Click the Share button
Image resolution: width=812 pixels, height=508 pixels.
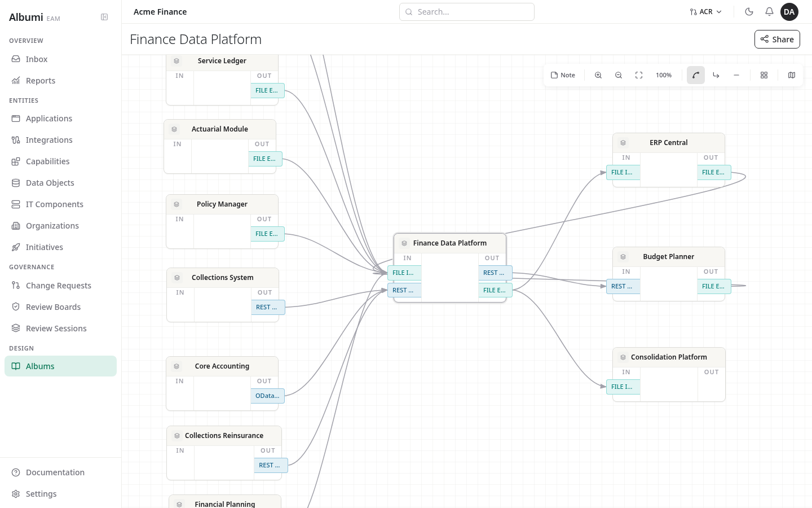(x=777, y=40)
